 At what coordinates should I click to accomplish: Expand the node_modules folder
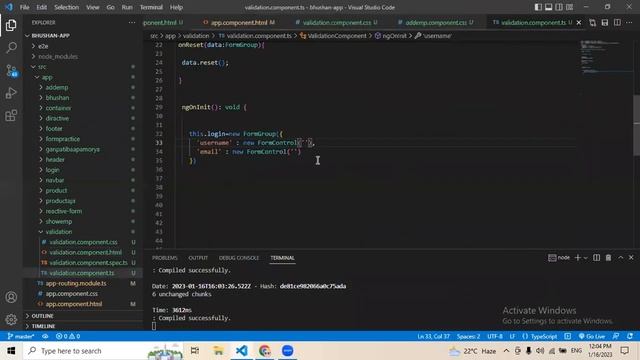point(58,56)
